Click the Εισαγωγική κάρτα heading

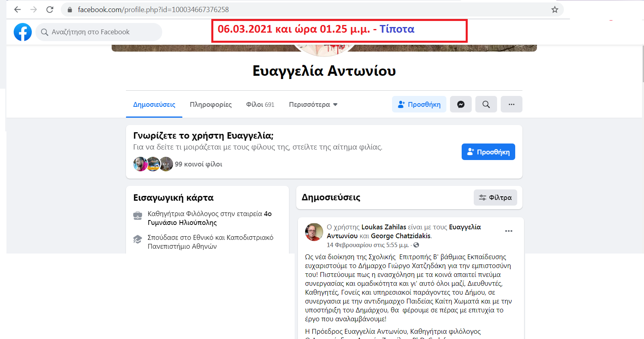click(x=173, y=198)
